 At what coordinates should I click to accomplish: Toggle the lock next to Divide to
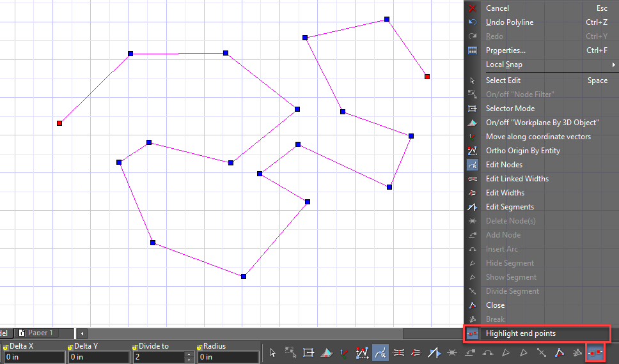[x=135, y=347]
